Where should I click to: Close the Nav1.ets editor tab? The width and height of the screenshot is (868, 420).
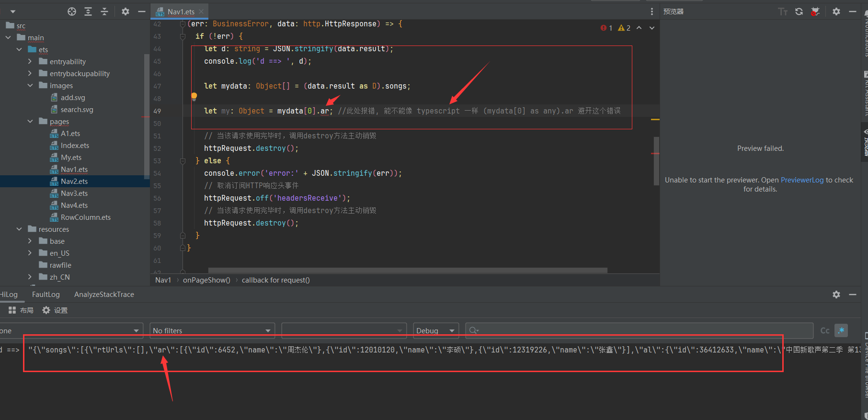coord(201,11)
